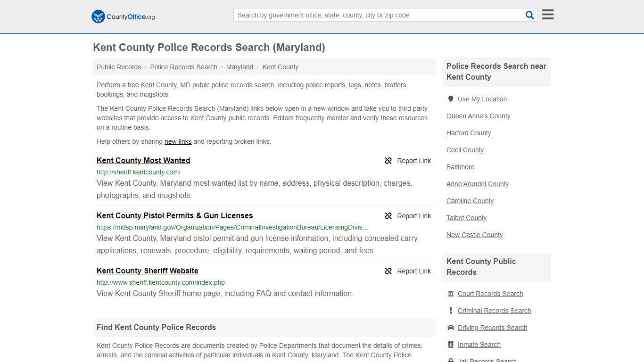Open Criminal Records Search link
Screen dimensions: 644x362
coord(494,311)
